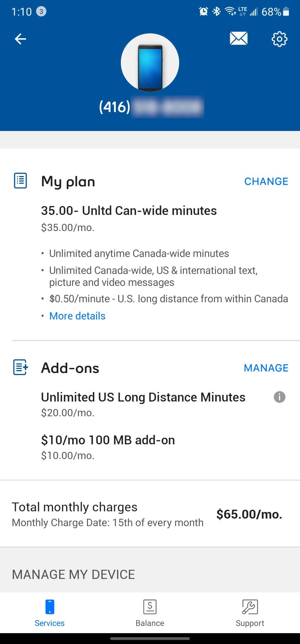Tap CHANGE next to My plan
The height and width of the screenshot is (644, 300).
[266, 181]
